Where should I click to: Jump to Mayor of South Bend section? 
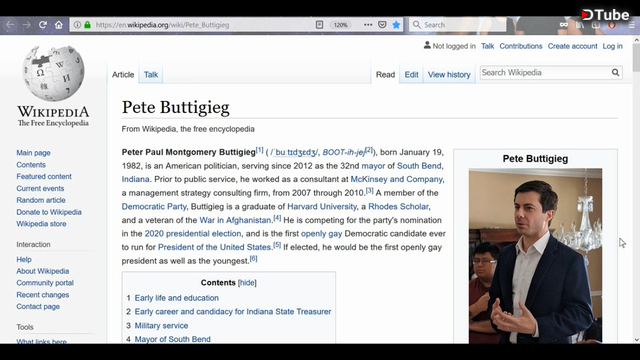coord(173,339)
